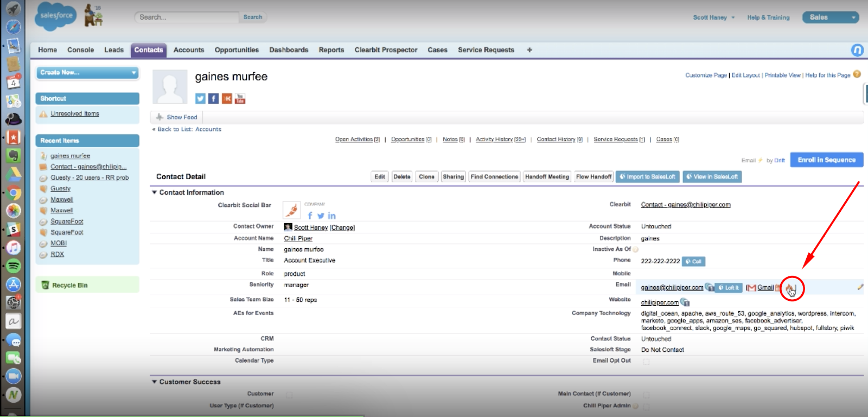The image size is (868, 417).
Task: Open Google Chrome from the dock
Action: click(13, 192)
